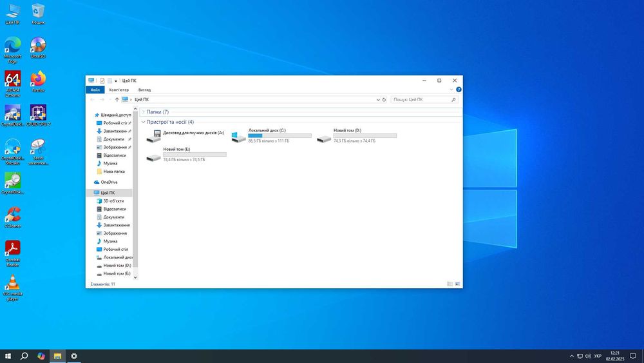Select the Microsoft Edge desktop shortcut

click(12, 50)
